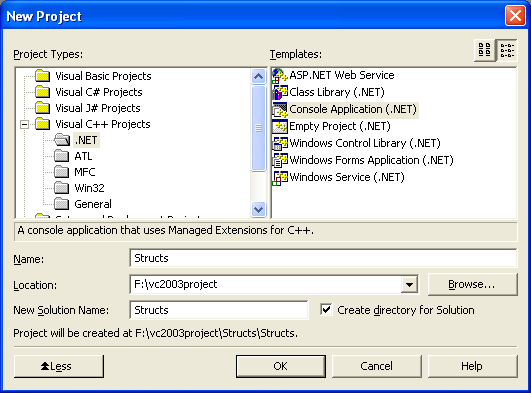Viewport: 531px width, 393px height.
Task: Click the Win32 folder icon
Action: (x=62, y=188)
